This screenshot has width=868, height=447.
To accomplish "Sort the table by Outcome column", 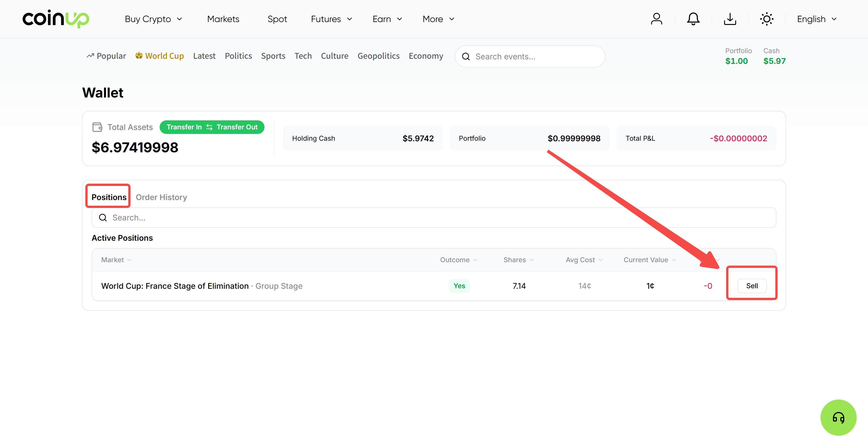I will (459, 260).
